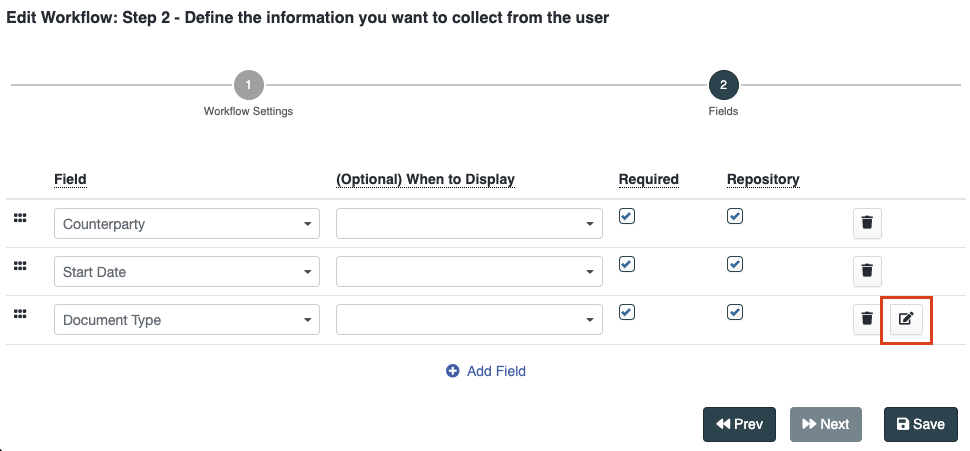This screenshot has width=970, height=451.
Task: Expand the Start Date field dropdown
Action: pos(186,272)
